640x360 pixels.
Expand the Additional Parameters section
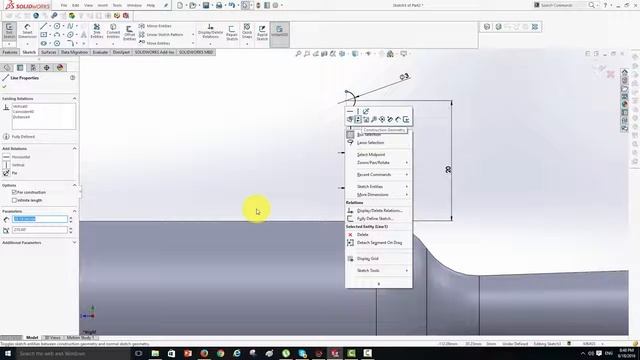coord(74,242)
